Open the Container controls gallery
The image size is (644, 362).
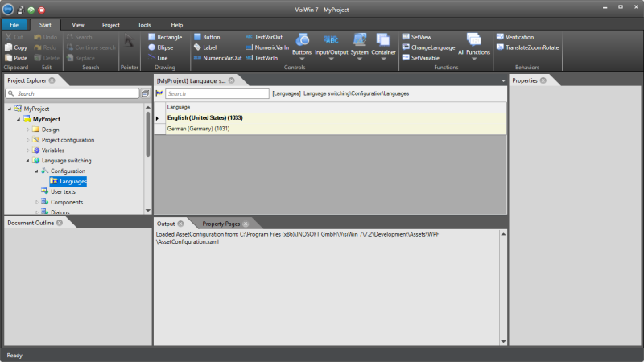click(x=383, y=47)
